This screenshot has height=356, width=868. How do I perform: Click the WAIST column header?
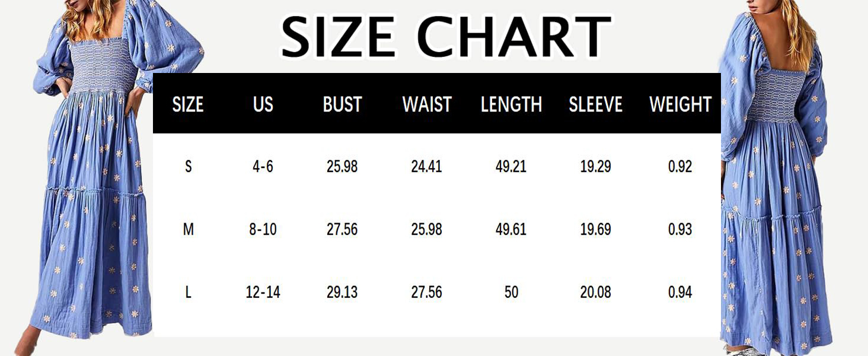427,104
